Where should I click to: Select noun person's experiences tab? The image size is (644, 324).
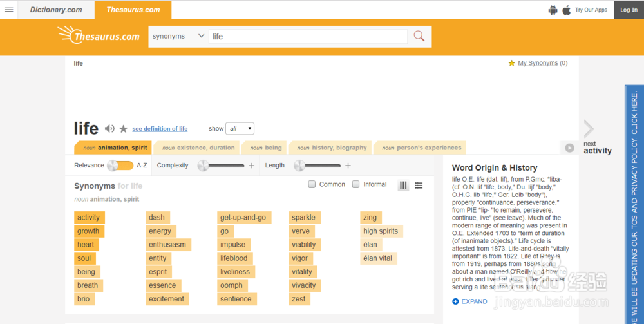coord(420,148)
